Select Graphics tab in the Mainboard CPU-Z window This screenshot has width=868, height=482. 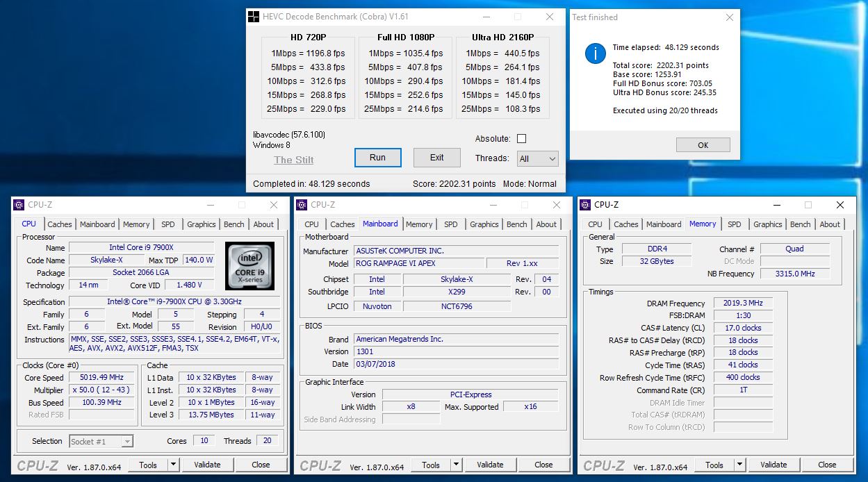(x=484, y=224)
